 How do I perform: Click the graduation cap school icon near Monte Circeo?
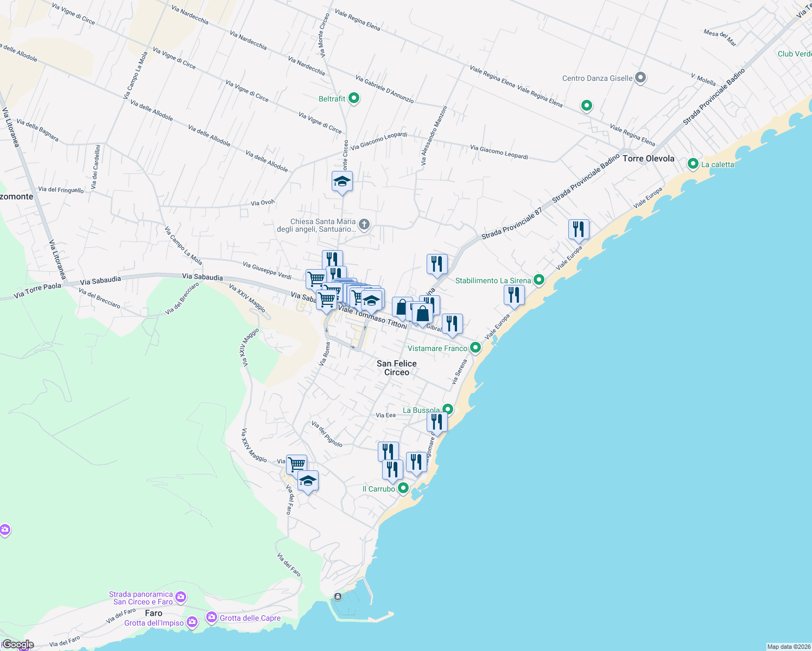[x=341, y=181]
